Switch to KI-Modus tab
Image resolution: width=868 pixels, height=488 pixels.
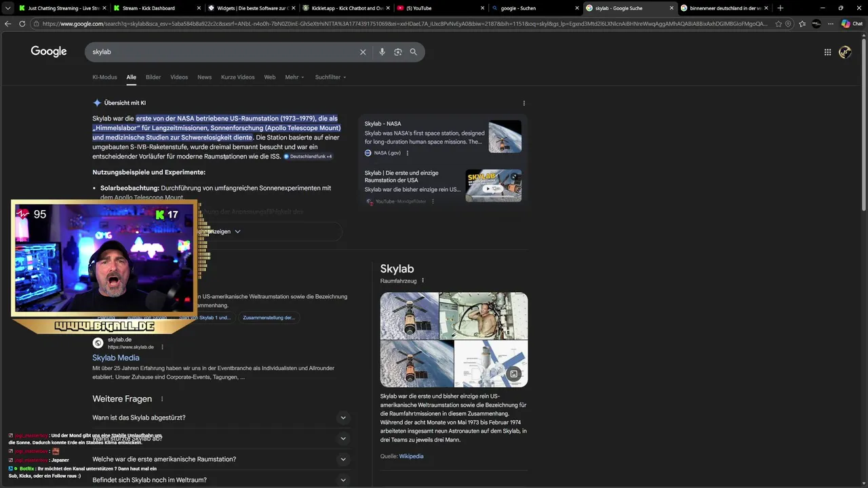tap(104, 77)
